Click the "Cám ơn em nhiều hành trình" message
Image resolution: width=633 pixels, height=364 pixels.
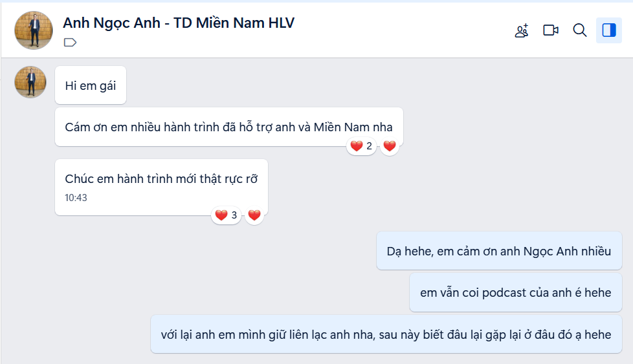tap(228, 127)
